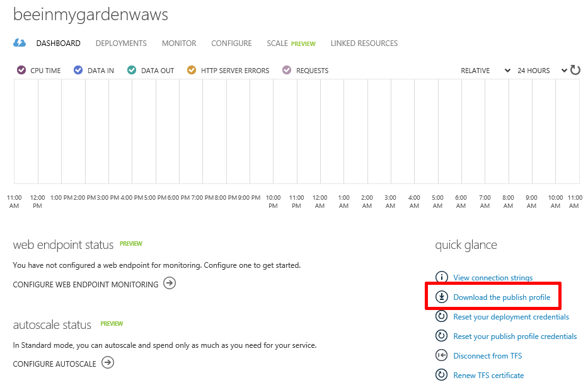The width and height of the screenshot is (588, 385).
Task: Select the LINKED RESOURCES tab
Action: 364,43
